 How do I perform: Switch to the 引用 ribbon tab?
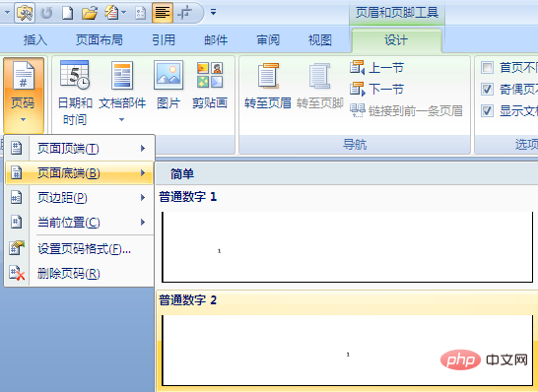click(x=164, y=39)
